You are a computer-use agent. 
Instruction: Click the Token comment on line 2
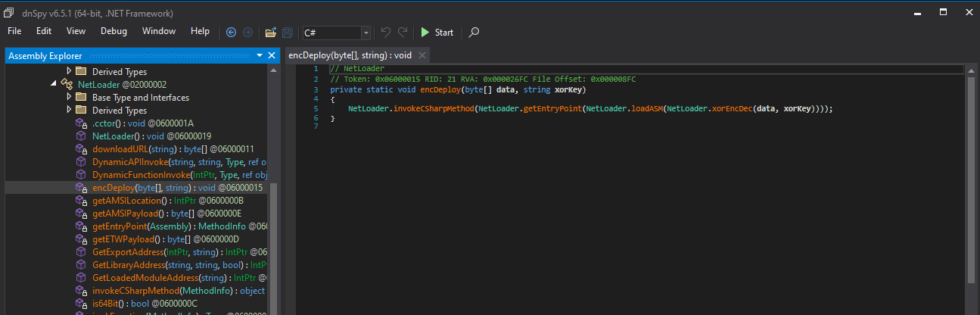coord(483,80)
